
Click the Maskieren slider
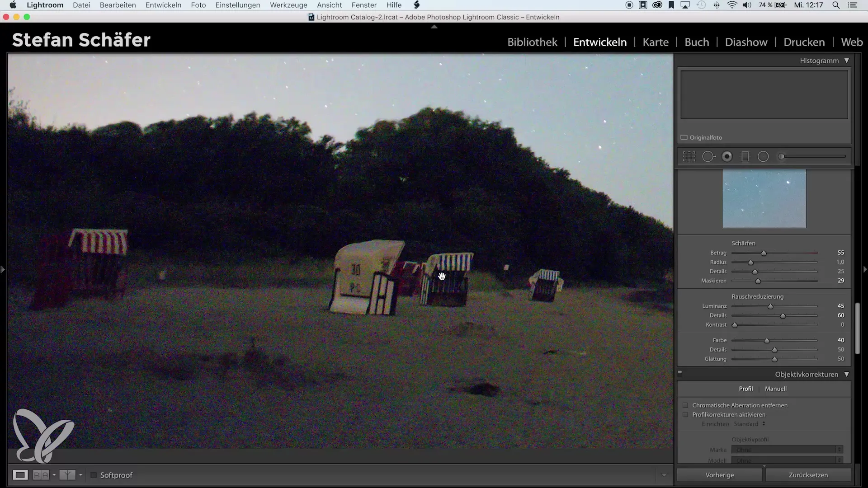(x=774, y=281)
